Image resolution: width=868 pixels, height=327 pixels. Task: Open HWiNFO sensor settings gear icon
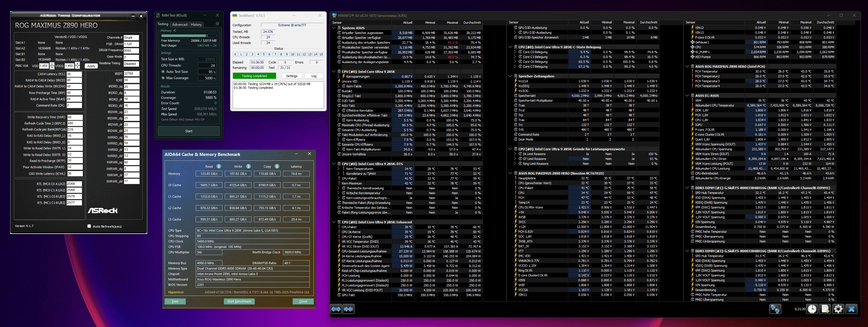pos(838,309)
